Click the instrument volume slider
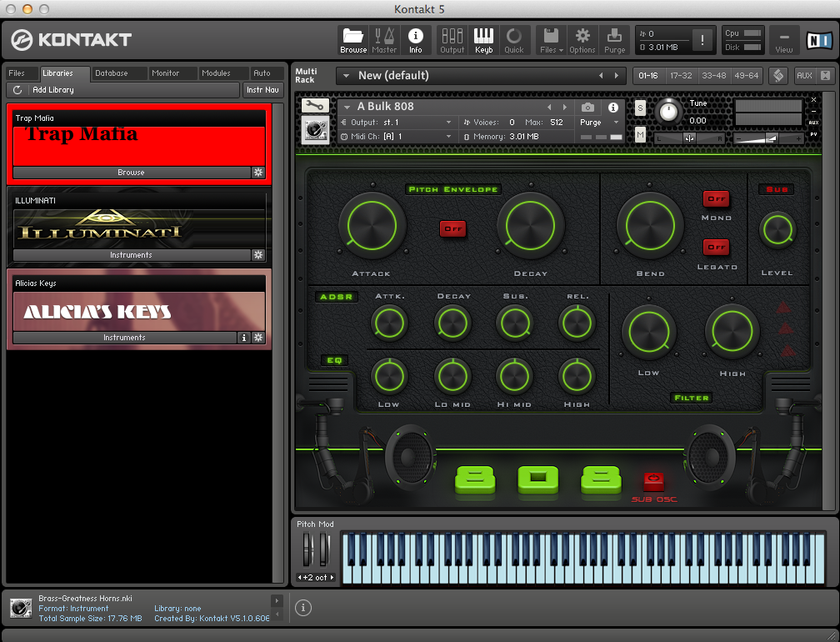The height and width of the screenshot is (642, 840). coord(767,138)
